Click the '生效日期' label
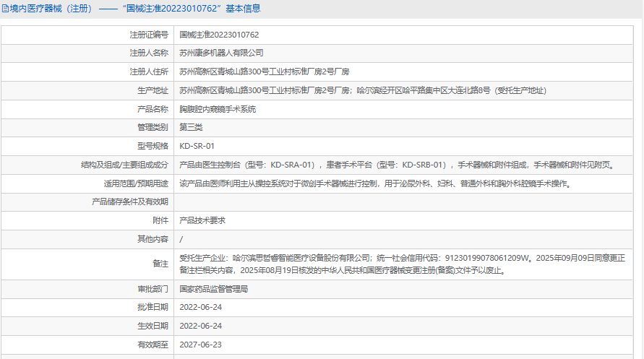The height and width of the screenshot is (359, 644). point(153,326)
